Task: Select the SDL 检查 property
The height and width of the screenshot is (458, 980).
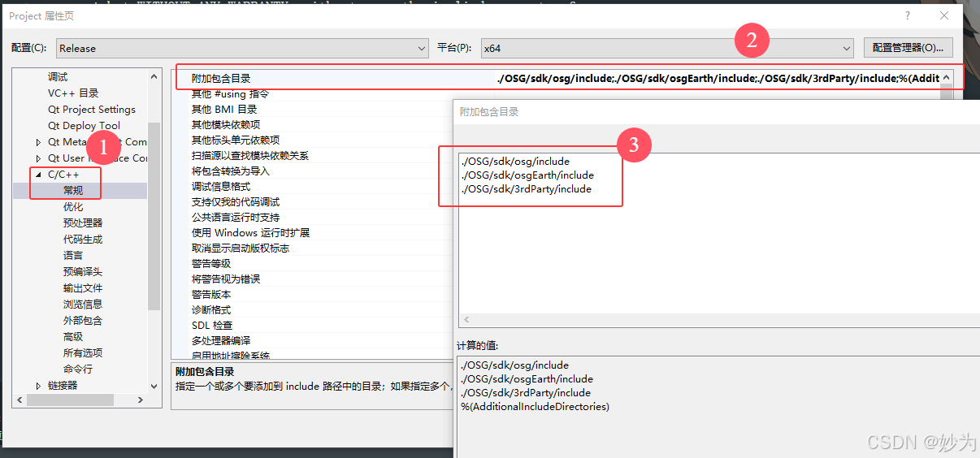Action: pyautogui.click(x=212, y=325)
